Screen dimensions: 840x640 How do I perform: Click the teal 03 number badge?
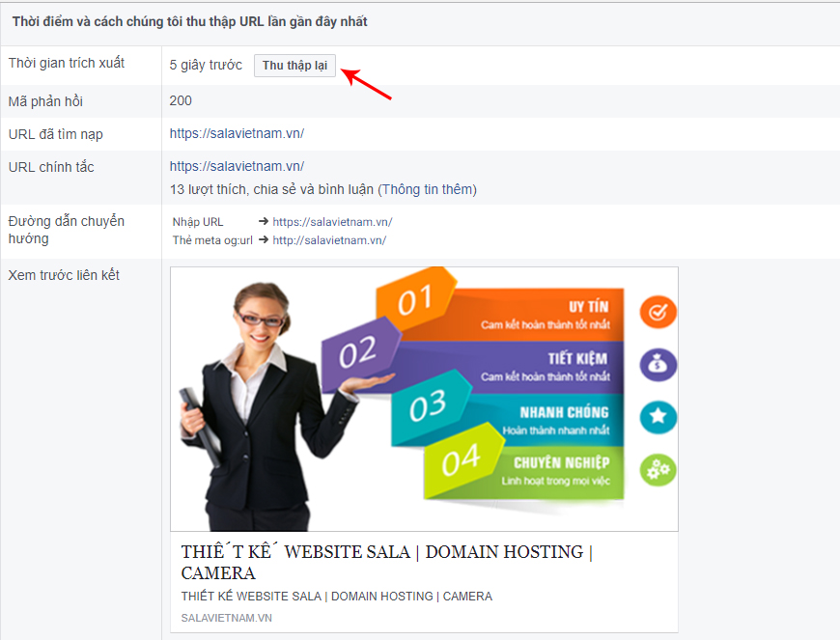pyautogui.click(x=428, y=407)
